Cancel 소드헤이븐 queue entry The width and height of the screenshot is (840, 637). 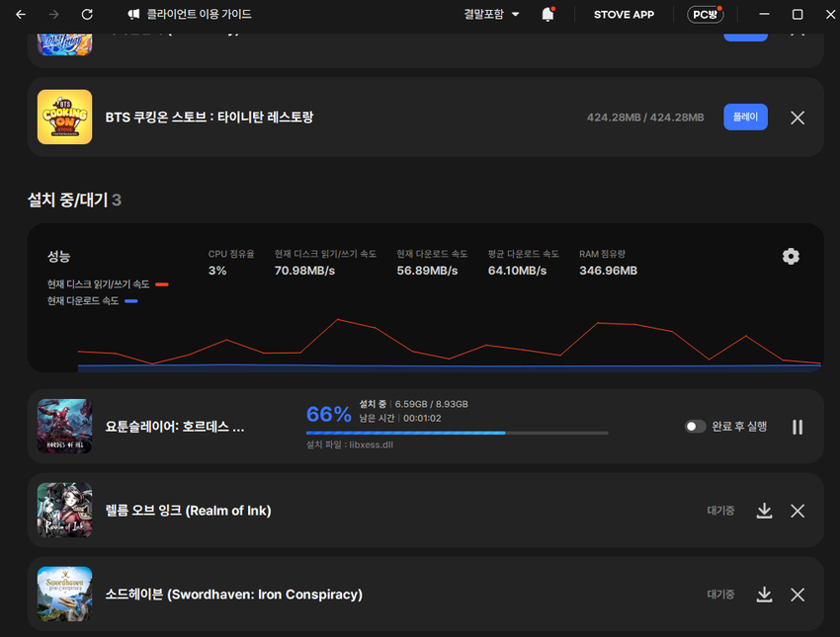[798, 595]
